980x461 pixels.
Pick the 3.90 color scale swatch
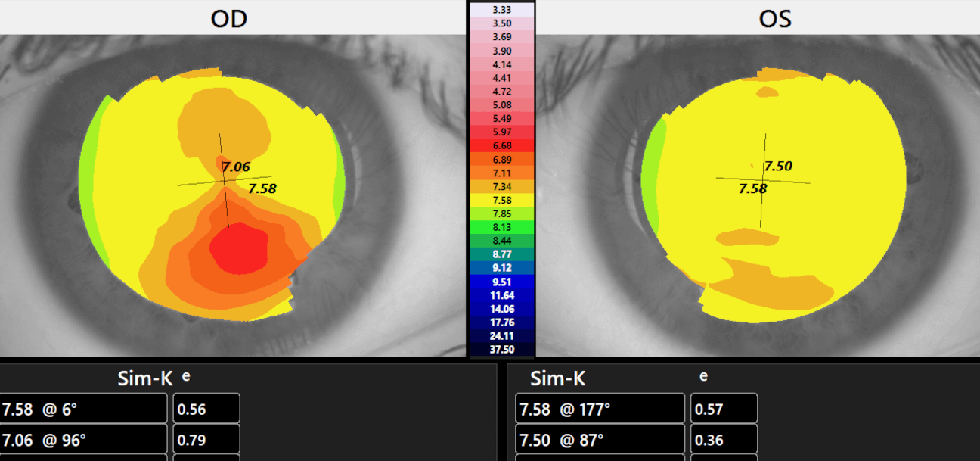[x=501, y=51]
